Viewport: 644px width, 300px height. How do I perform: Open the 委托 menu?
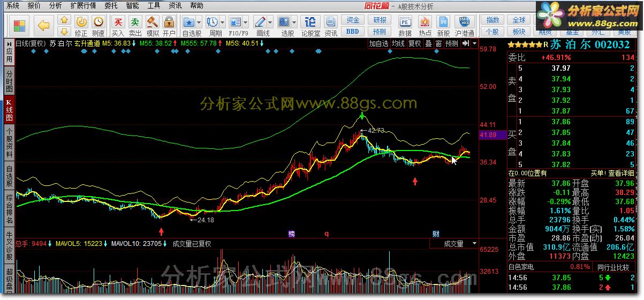(111, 6)
